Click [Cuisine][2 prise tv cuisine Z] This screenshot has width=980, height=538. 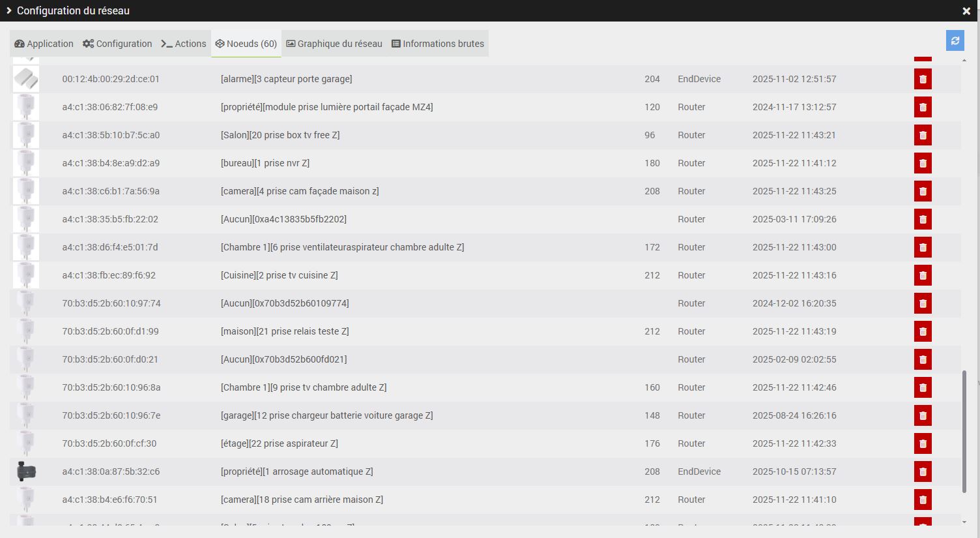[280, 275]
